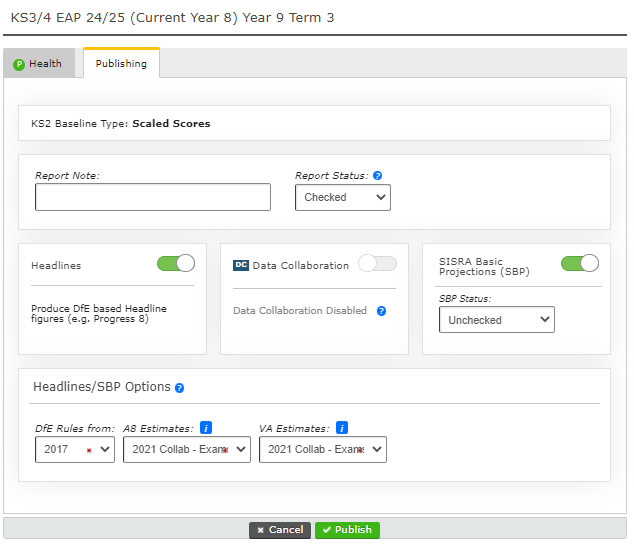
Task: Click the DC Data Collaboration badge icon
Action: [240, 266]
